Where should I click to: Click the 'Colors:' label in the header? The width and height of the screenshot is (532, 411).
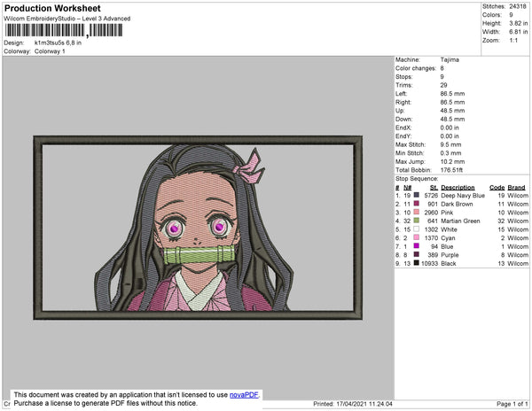(491, 15)
